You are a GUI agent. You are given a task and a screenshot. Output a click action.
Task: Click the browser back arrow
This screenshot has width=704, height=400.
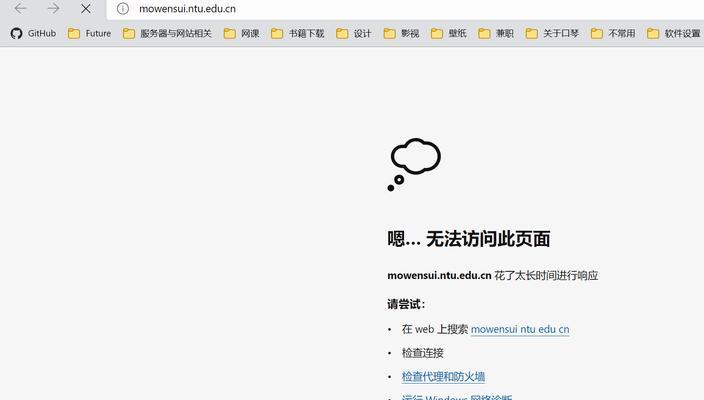click(21, 8)
